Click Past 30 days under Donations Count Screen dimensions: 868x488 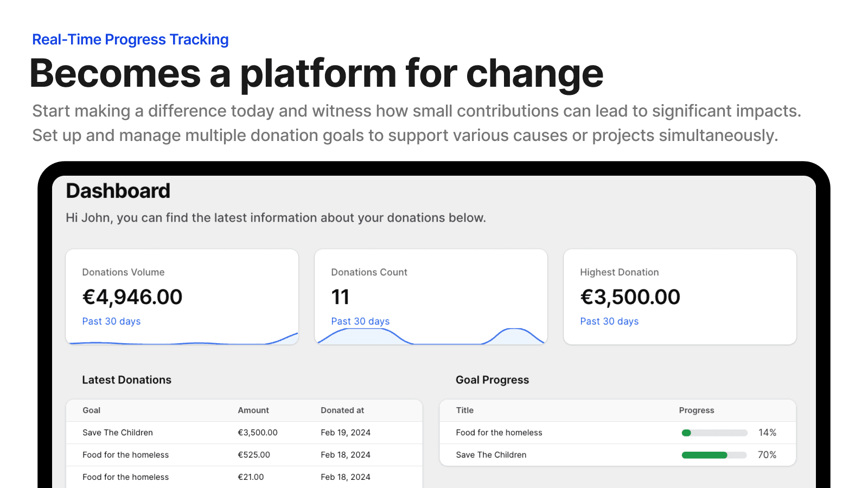[x=360, y=322]
